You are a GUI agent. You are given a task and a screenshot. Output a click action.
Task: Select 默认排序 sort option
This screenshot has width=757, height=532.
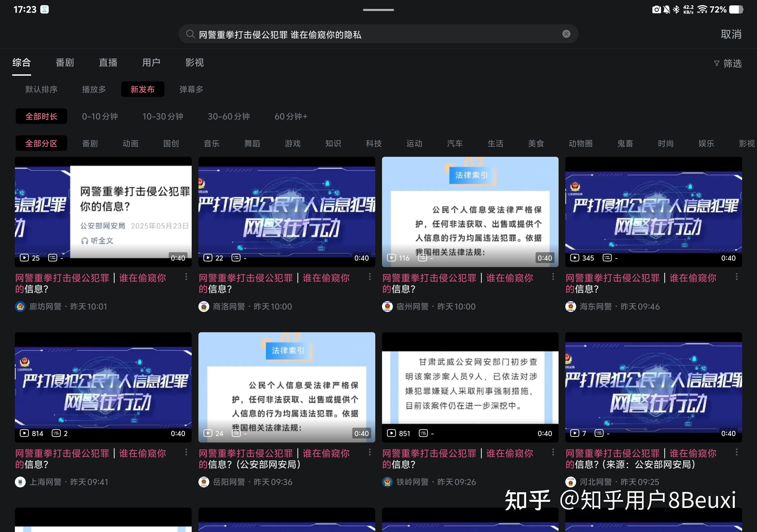pos(41,89)
